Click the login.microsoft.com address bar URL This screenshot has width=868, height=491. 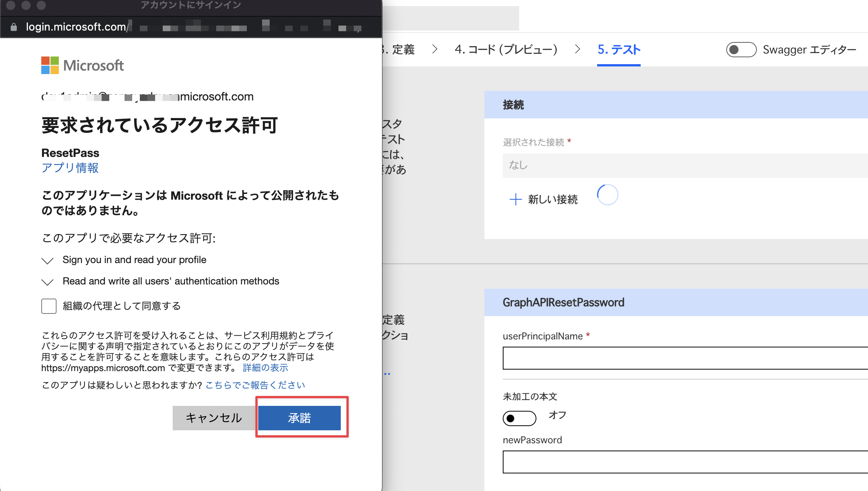click(76, 27)
